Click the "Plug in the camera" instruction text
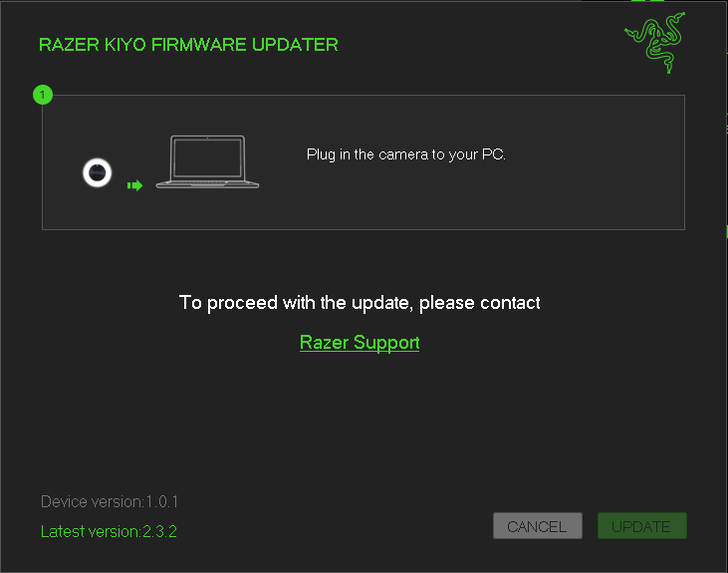 [405, 154]
